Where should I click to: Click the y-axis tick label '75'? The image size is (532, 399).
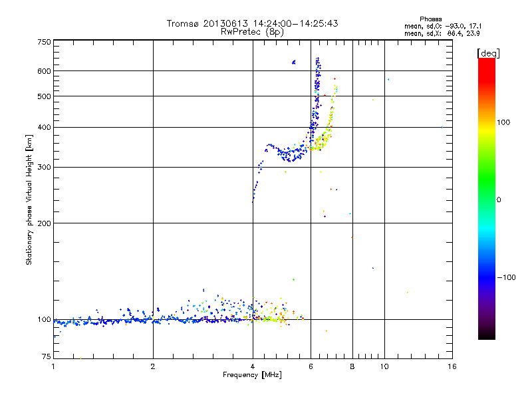(47, 356)
